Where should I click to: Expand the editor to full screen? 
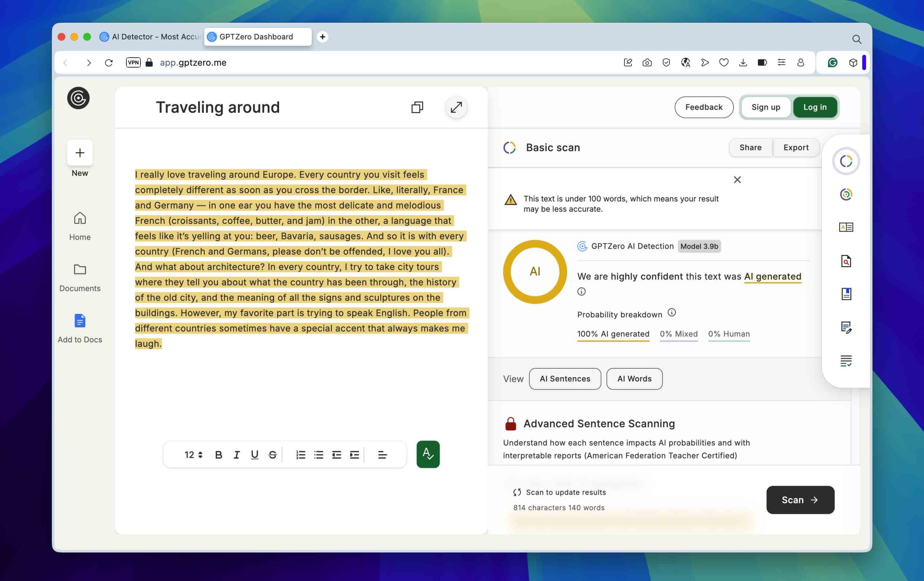pos(456,107)
